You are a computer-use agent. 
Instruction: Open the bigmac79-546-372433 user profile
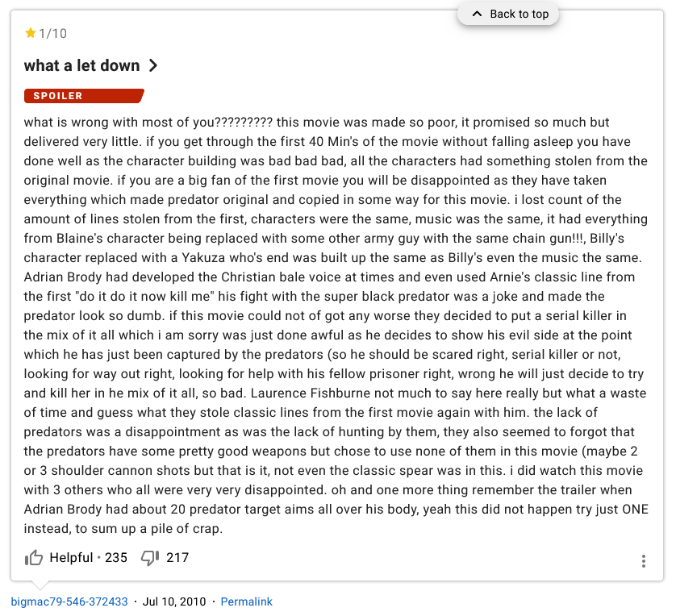pos(69,601)
